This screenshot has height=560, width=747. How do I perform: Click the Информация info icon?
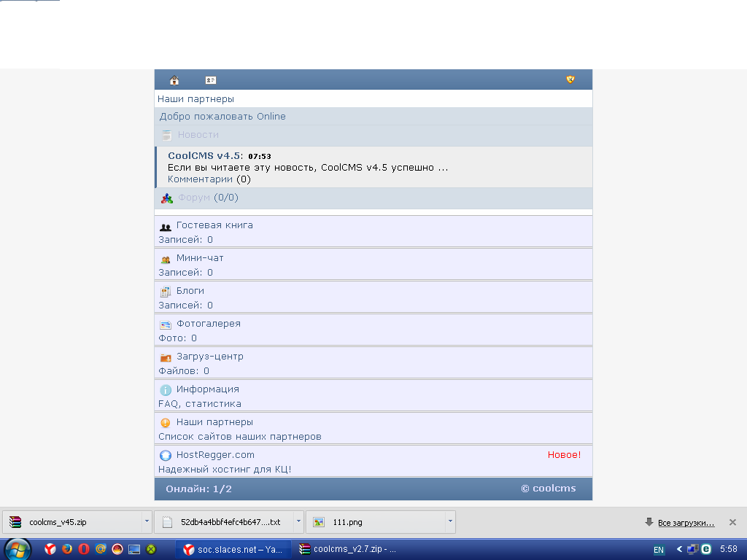pyautogui.click(x=166, y=390)
